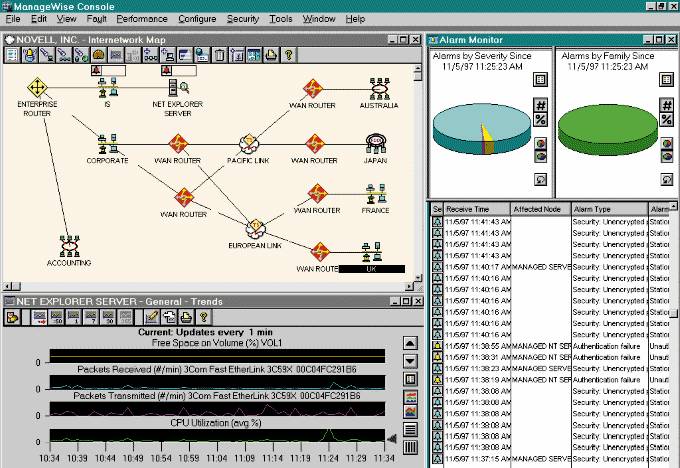Select the 11/5/97 11:40:17 AM alarm row
Screen dimensions: 680x468
pos(551,267)
